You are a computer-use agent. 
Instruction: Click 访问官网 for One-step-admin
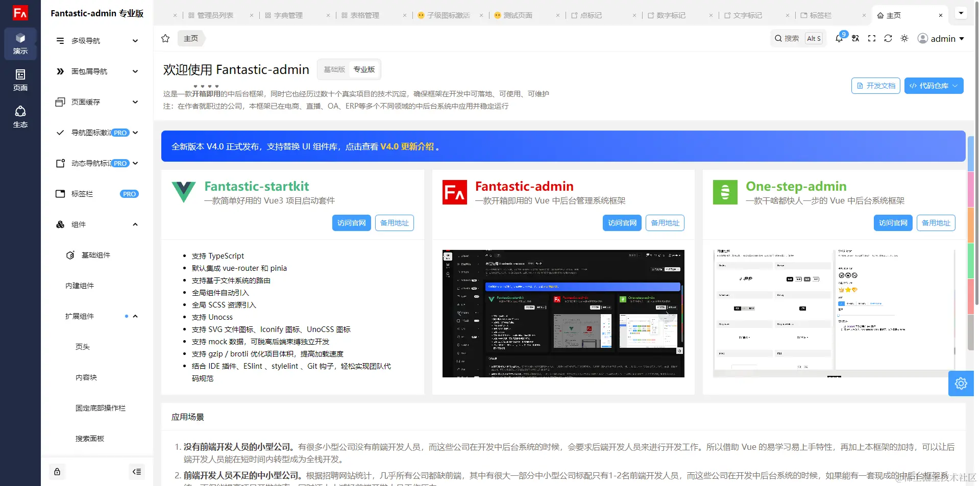[x=893, y=223]
